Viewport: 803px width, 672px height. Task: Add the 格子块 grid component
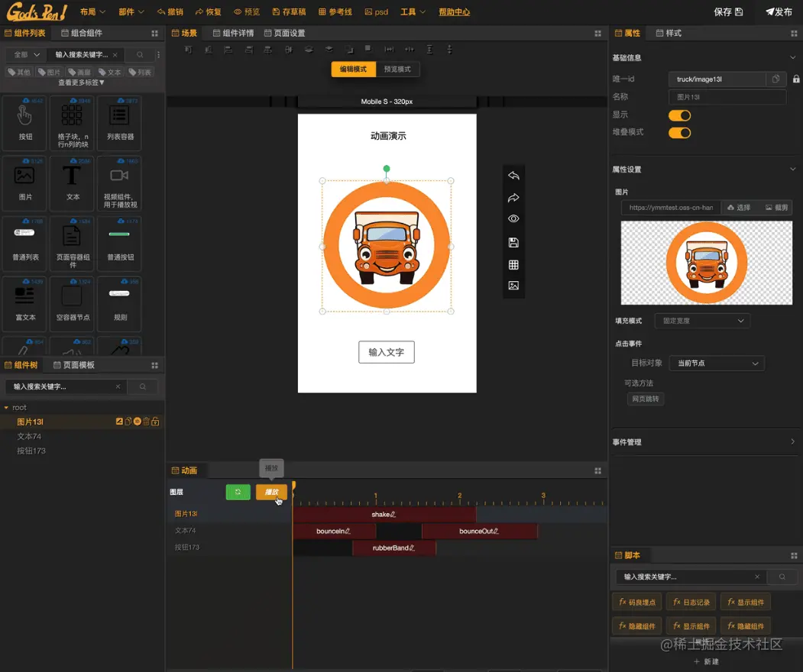click(73, 123)
